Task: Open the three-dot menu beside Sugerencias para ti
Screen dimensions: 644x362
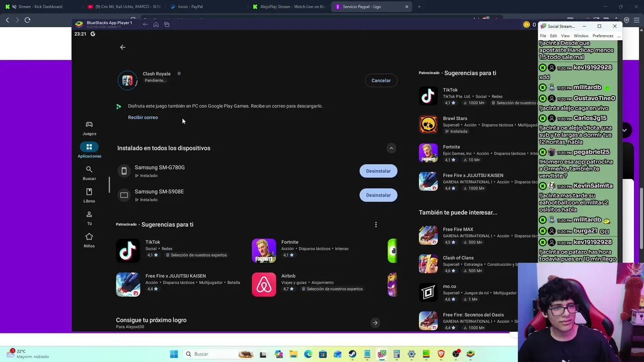Action: [376, 225]
